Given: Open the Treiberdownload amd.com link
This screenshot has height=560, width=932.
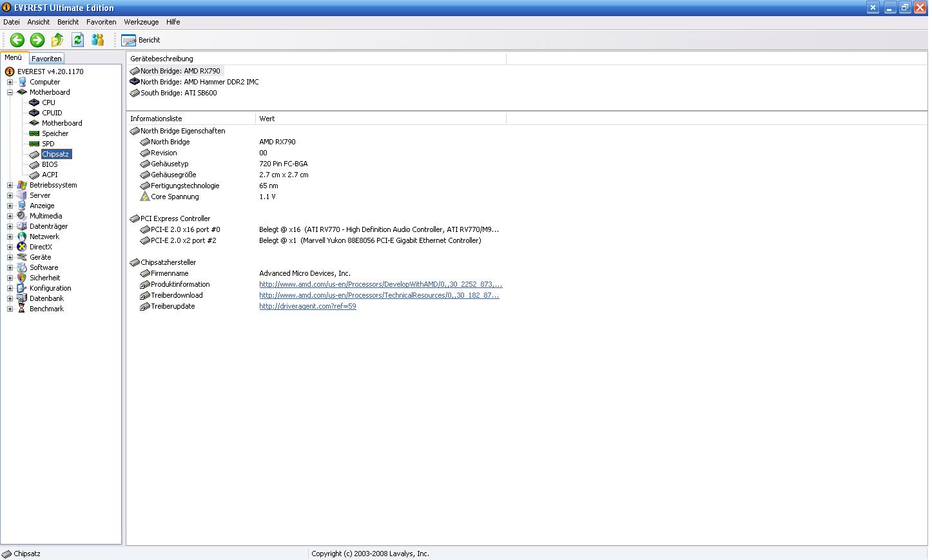Looking at the screenshot, I should 379,295.
